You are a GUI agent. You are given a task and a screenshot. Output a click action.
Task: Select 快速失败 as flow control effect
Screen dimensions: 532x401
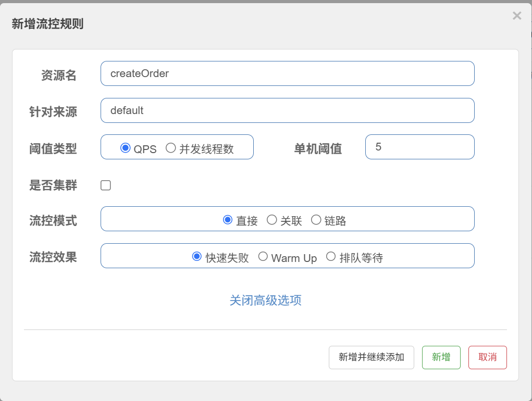click(197, 256)
